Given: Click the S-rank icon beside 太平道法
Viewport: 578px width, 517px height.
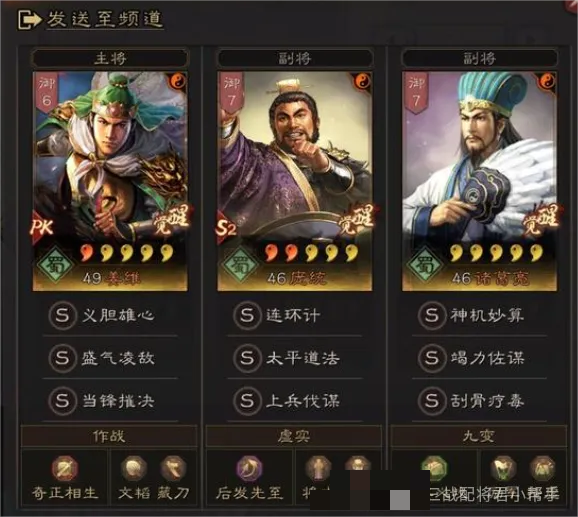Looking at the screenshot, I should pos(247,358).
